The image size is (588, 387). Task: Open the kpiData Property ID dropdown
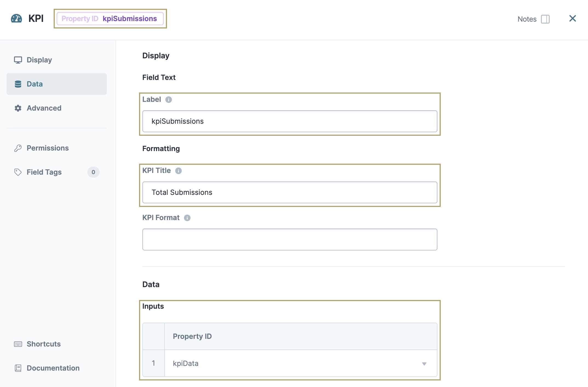[x=301, y=363]
